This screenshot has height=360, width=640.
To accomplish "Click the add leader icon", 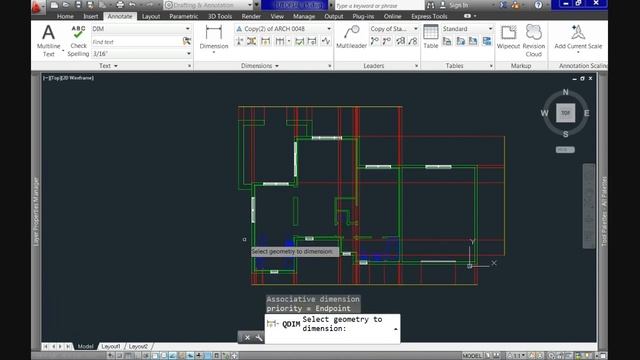I will click(374, 41).
